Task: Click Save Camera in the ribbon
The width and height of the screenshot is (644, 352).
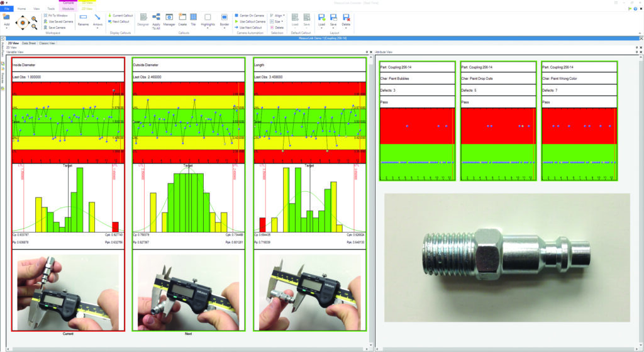Action: click(x=55, y=28)
